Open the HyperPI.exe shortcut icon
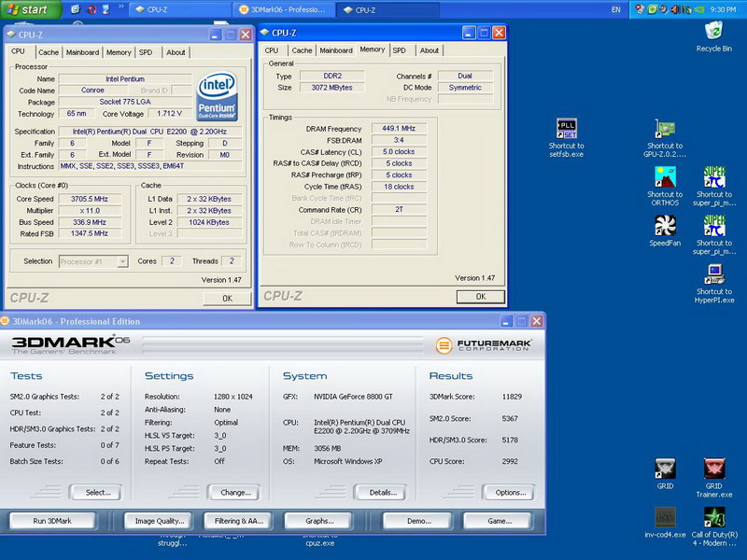Image resolution: width=747 pixels, height=560 pixels. point(714,274)
